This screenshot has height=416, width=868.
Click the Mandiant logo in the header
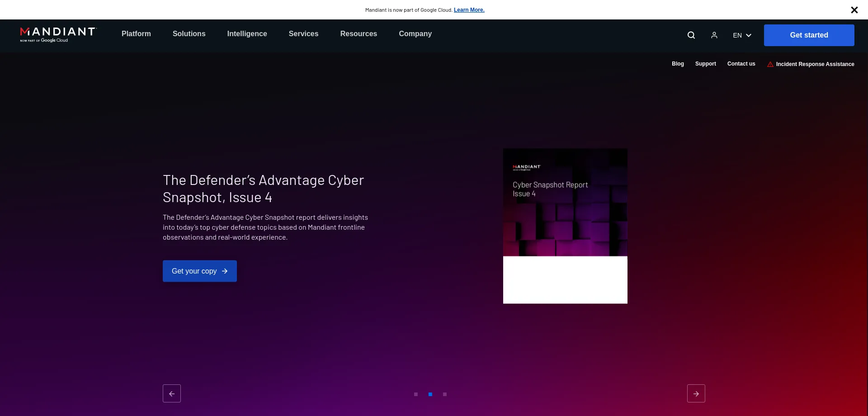click(58, 34)
